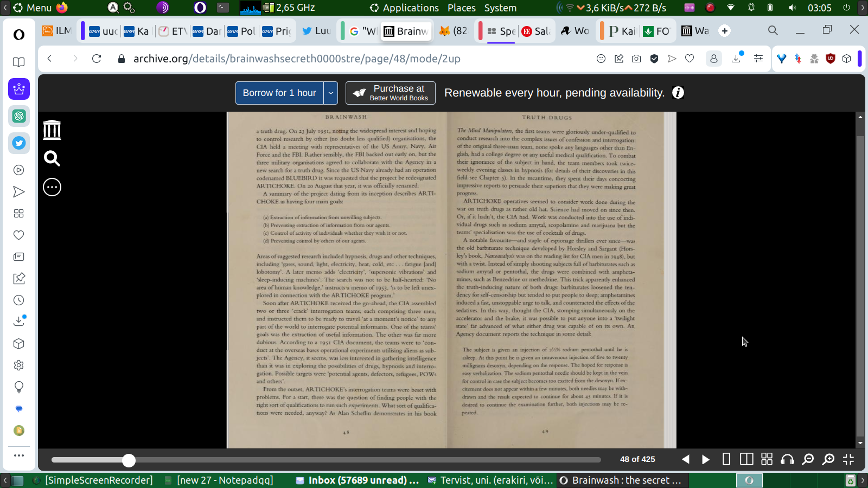Expand the borrow options dropdown arrow
The image size is (868, 488).
[x=331, y=93]
